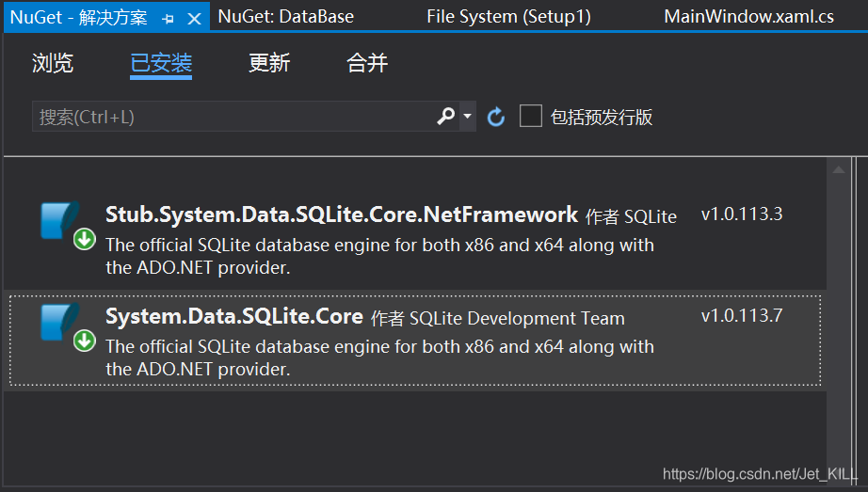Click the search magnifier icon
Screen dimensions: 868x492
coord(445,117)
